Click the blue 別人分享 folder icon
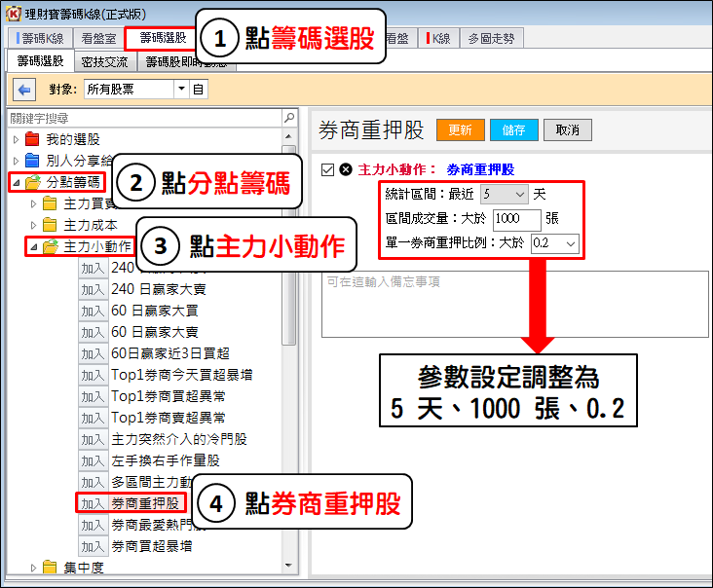Viewport: 713px width, 588px height. tap(32, 161)
